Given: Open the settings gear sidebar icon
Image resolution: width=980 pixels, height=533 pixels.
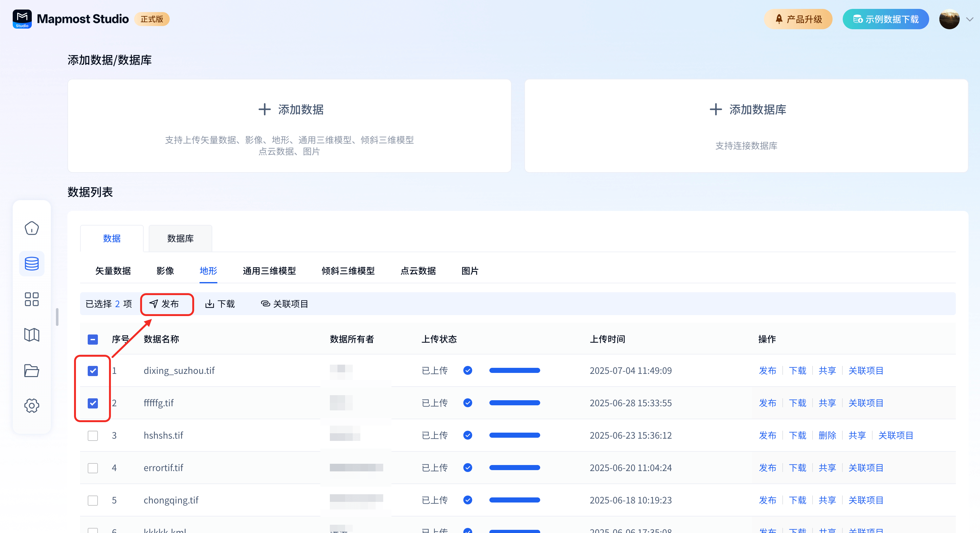Looking at the screenshot, I should tap(31, 406).
